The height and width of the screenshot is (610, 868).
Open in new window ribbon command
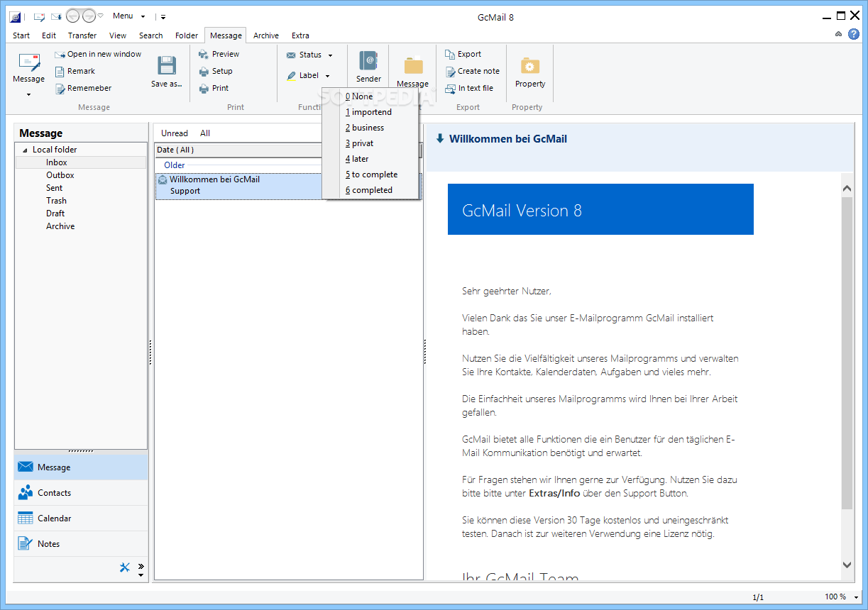98,54
